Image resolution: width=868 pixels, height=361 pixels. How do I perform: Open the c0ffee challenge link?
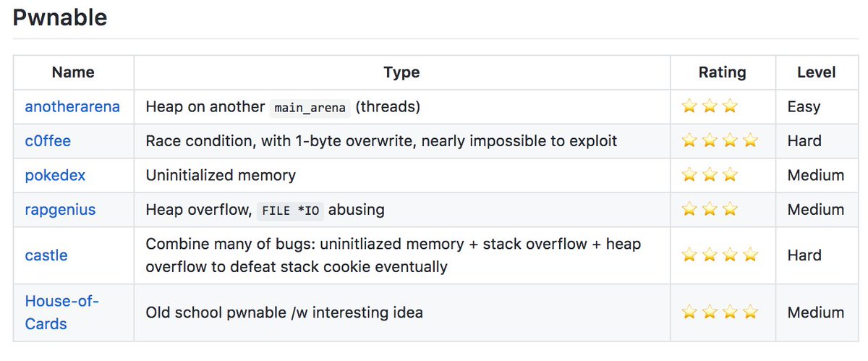(48, 141)
